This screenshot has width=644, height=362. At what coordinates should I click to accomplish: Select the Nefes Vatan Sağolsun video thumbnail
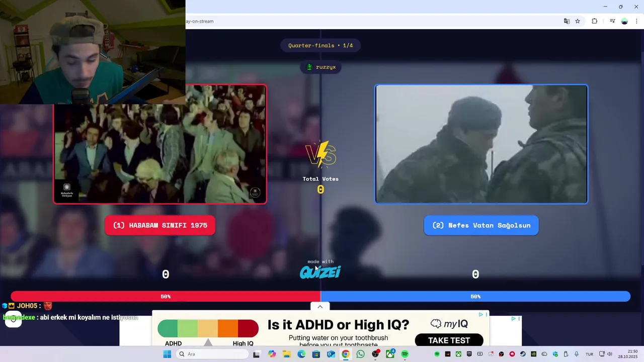[x=481, y=144]
